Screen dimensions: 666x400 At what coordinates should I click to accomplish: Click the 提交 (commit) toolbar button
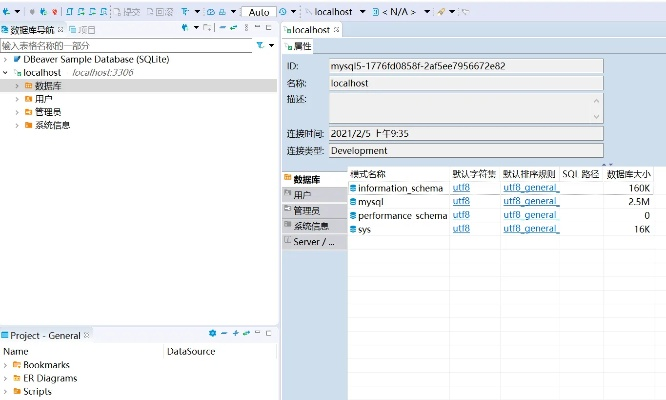pos(127,12)
